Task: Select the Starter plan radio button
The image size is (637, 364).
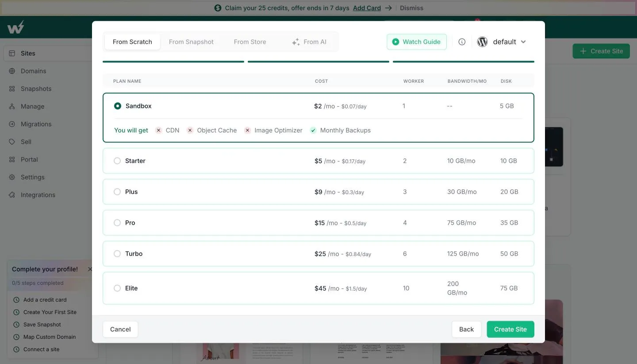Action: coord(117,161)
